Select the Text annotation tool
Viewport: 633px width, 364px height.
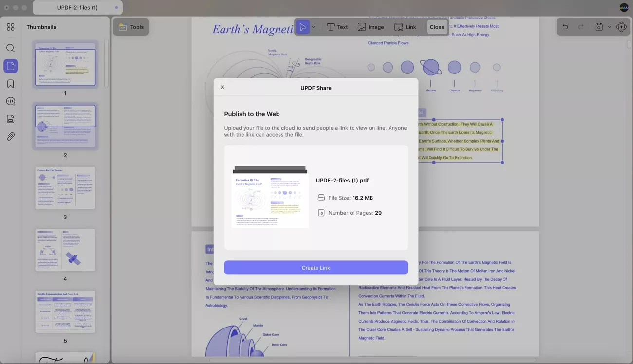click(x=337, y=27)
